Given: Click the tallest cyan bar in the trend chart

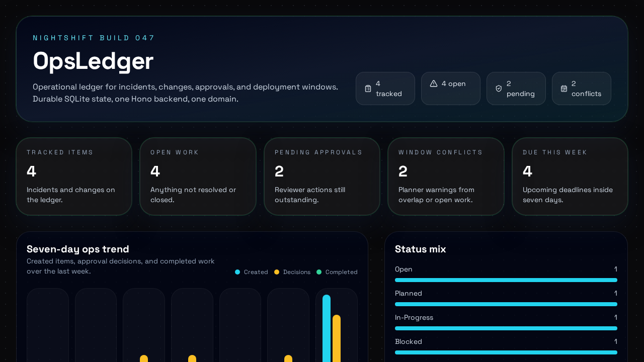Looking at the screenshot, I should (x=326, y=327).
